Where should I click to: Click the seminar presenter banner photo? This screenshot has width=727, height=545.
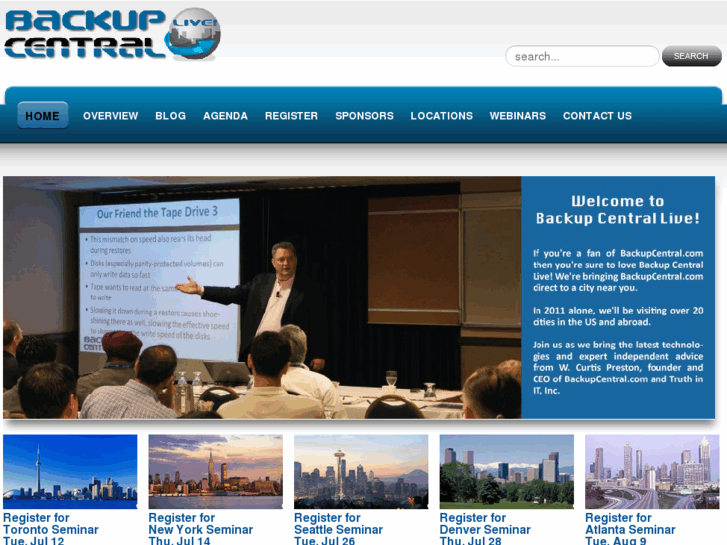(x=262, y=297)
